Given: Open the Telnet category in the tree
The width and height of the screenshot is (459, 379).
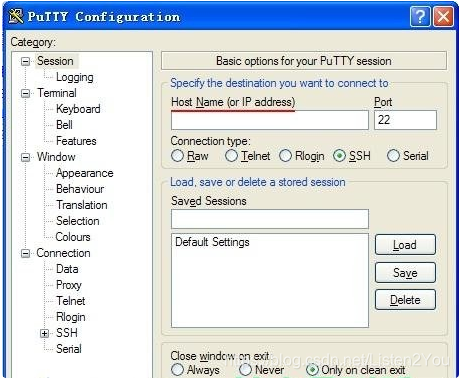Looking at the screenshot, I should (70, 301).
